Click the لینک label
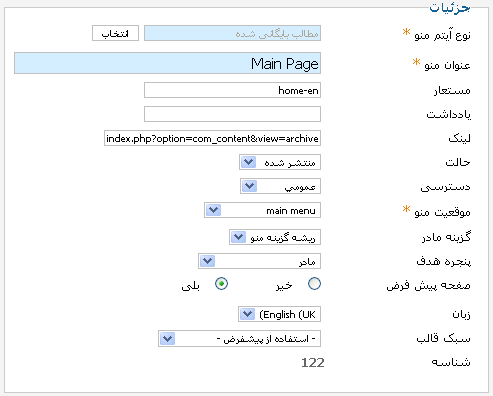 point(459,138)
